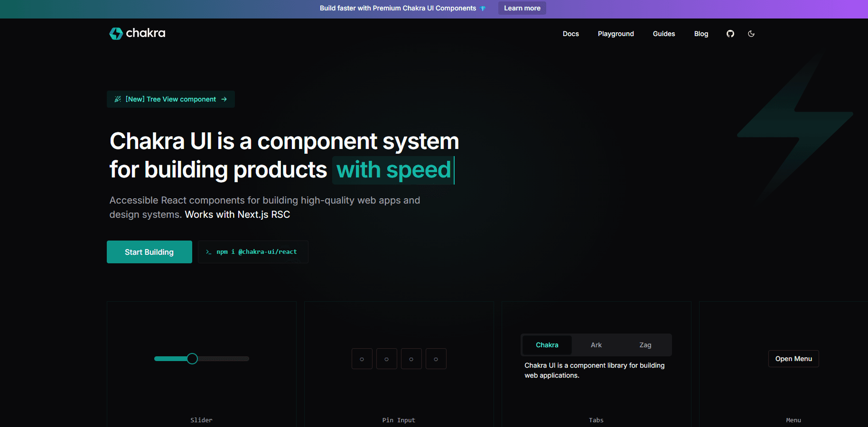Click the diamond icon in top banner

point(483,9)
